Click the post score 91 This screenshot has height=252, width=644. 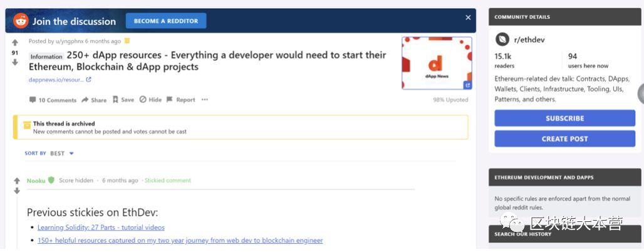[x=15, y=53]
